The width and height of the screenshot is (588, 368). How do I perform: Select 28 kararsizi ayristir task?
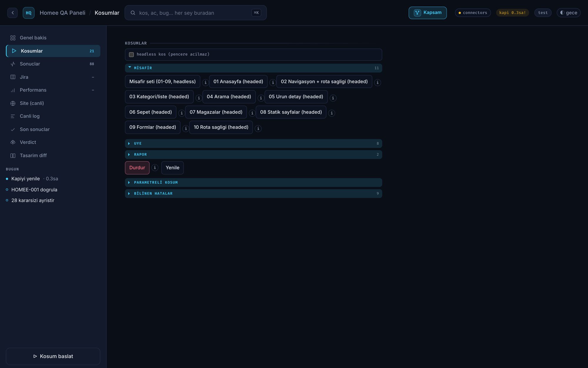pyautogui.click(x=33, y=200)
